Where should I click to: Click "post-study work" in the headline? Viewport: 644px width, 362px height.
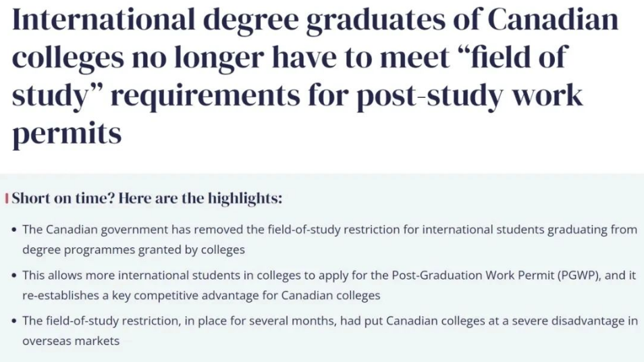(469, 96)
